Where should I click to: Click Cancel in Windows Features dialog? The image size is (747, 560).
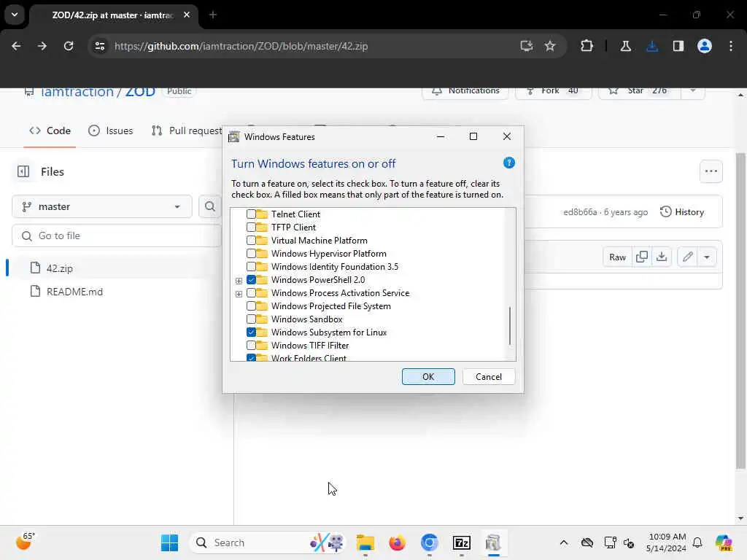click(488, 377)
